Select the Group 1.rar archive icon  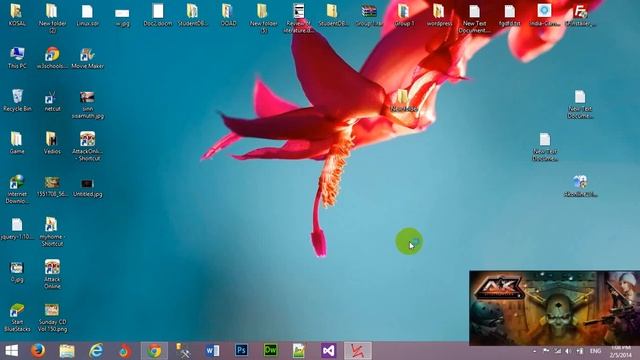369,16
